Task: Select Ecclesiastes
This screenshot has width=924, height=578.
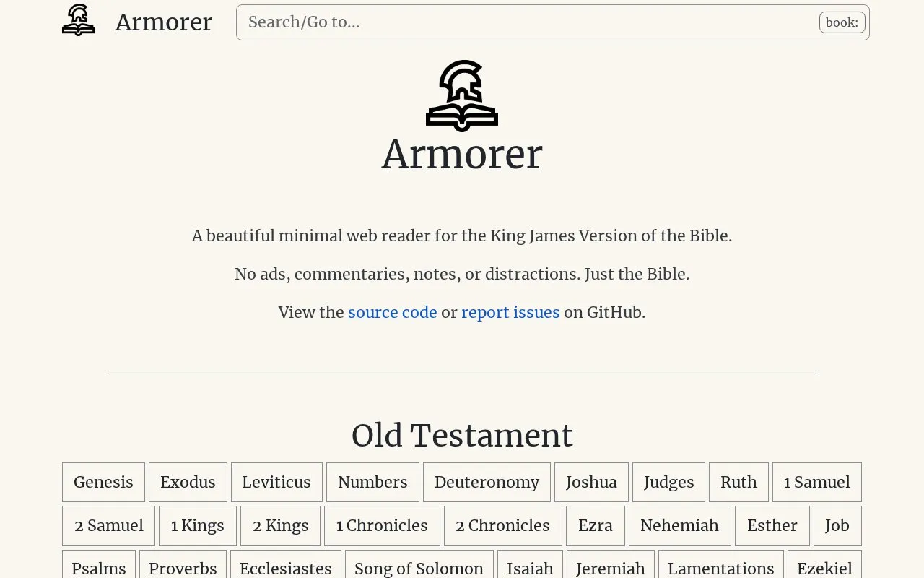Action: point(286,564)
